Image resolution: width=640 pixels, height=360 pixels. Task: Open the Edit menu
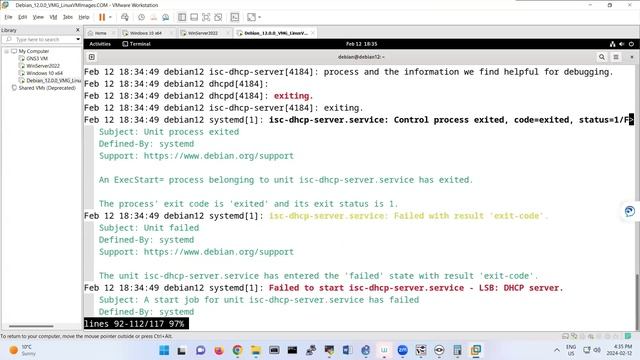[22, 17]
